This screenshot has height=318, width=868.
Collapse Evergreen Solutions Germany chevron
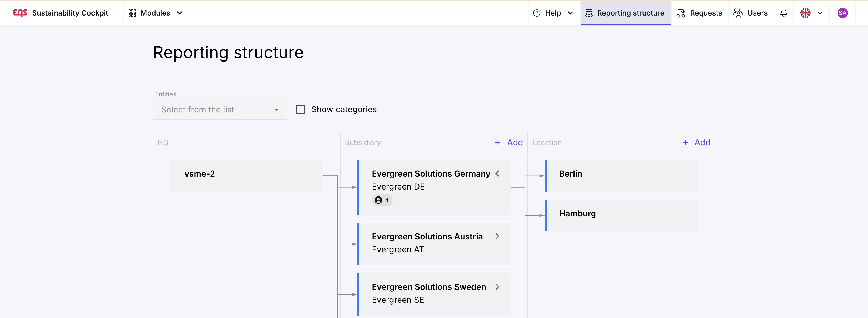497,174
